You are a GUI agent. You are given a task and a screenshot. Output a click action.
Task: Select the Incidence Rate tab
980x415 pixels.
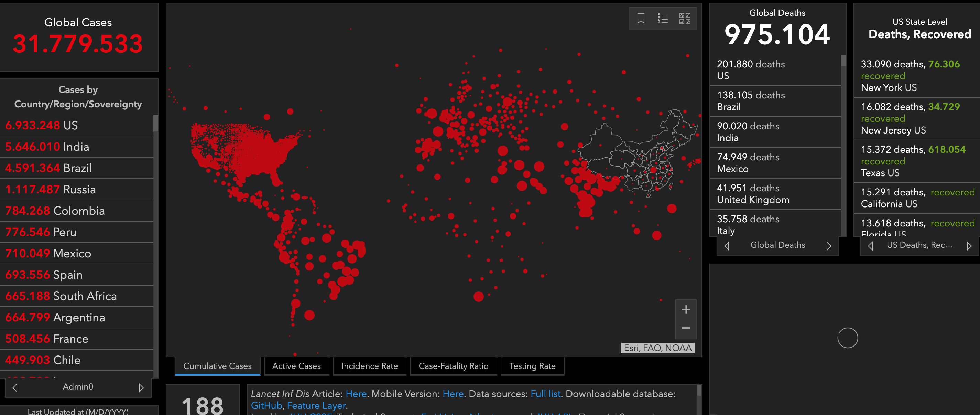tap(369, 366)
